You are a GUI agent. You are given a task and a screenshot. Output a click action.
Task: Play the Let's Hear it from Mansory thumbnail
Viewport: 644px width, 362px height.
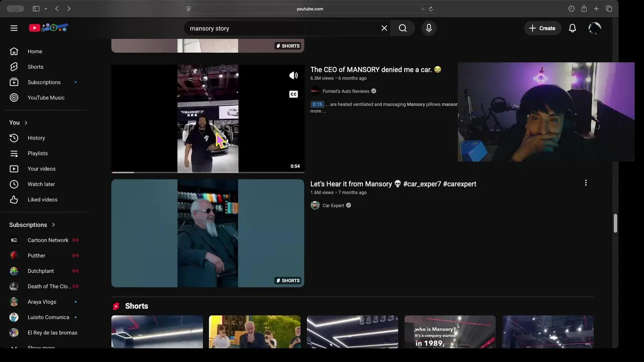point(208,233)
